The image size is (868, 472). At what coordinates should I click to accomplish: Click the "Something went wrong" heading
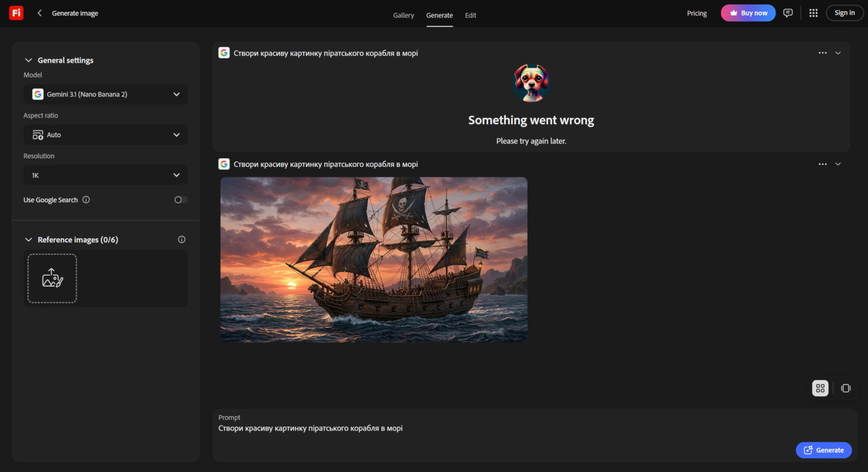[x=531, y=120]
